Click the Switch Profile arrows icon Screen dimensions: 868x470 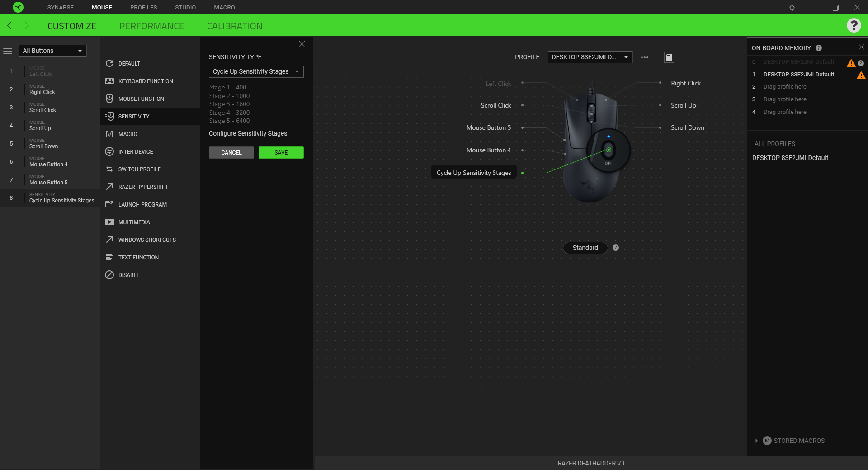point(109,169)
